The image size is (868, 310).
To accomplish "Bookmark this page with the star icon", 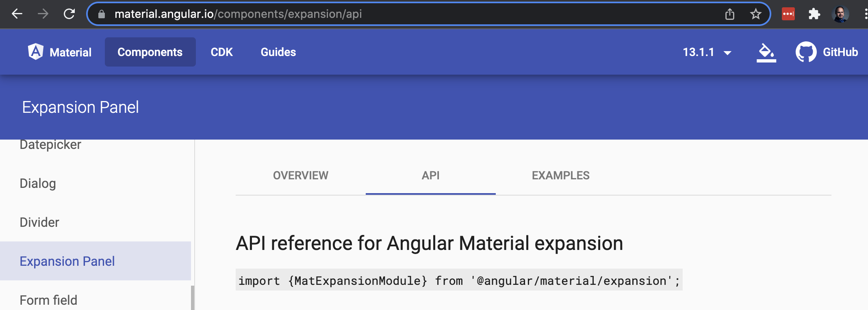I will pyautogui.click(x=755, y=14).
